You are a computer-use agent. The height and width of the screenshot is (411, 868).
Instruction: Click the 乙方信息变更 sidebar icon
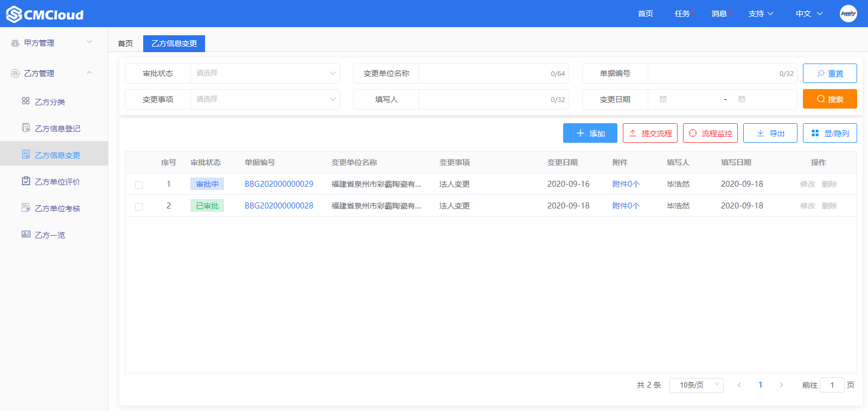tap(25, 154)
